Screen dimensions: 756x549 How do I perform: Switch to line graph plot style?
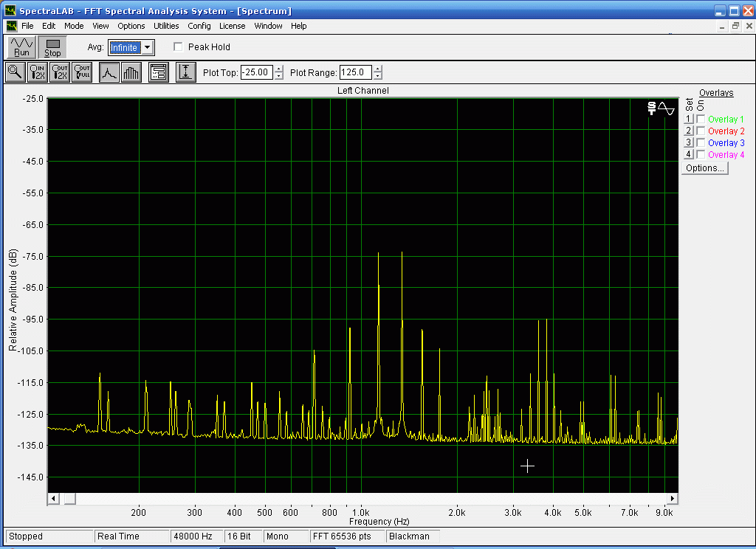pyautogui.click(x=109, y=72)
